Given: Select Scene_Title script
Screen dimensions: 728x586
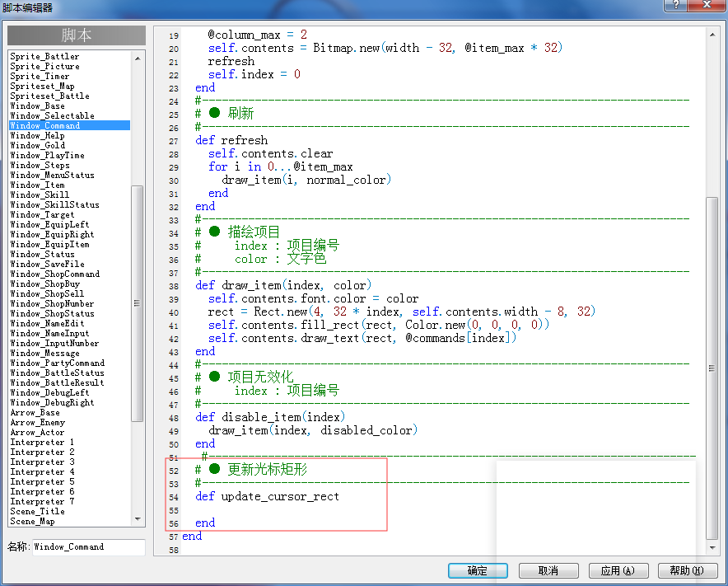Looking at the screenshot, I should (37, 511).
